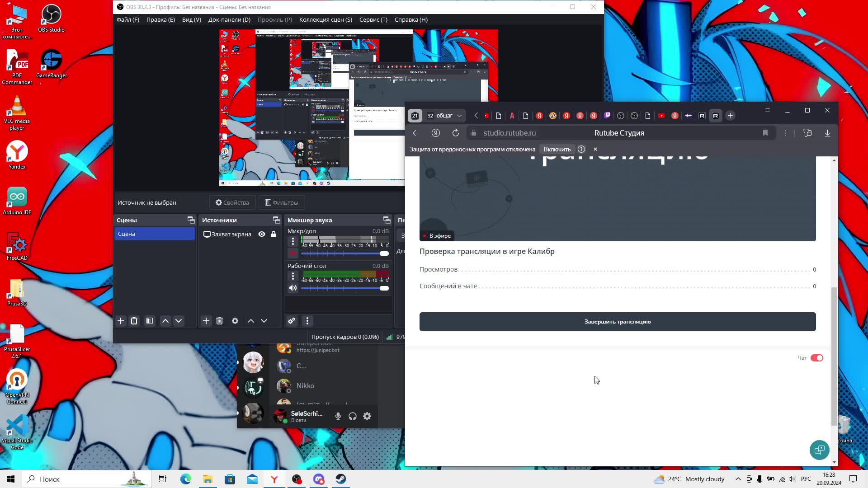Screen dimensions: 868x488
Task: Open the Док-панели (D) menu
Action: point(229,19)
